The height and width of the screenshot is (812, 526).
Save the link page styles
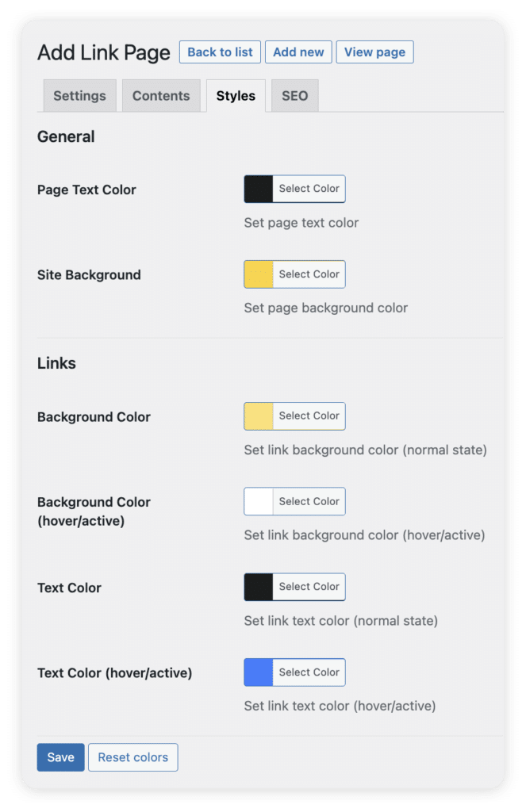coord(60,757)
